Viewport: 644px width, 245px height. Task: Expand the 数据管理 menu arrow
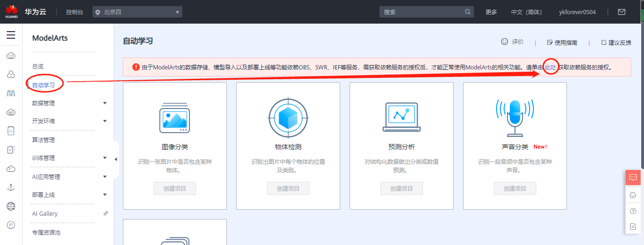point(105,103)
